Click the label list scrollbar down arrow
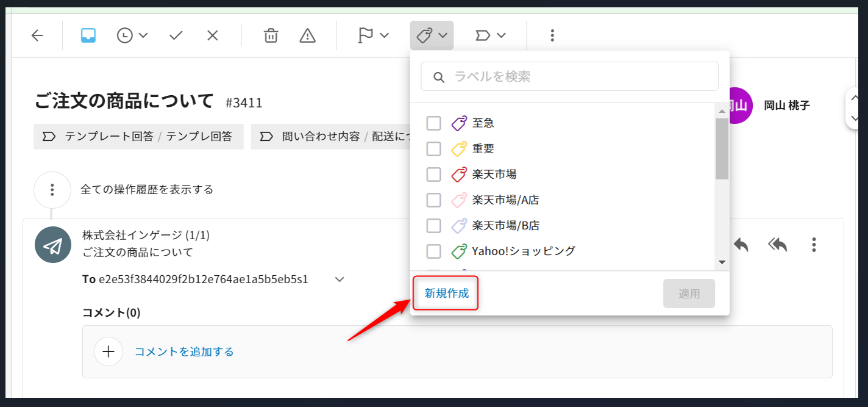The height and width of the screenshot is (407, 868). tap(722, 262)
